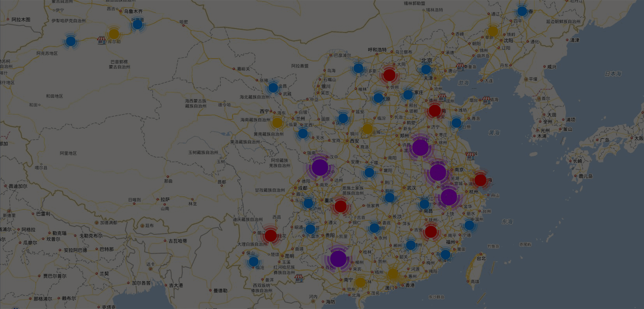Click the 拉萨 city label
This screenshot has height=309, width=644.
[x=165, y=199]
